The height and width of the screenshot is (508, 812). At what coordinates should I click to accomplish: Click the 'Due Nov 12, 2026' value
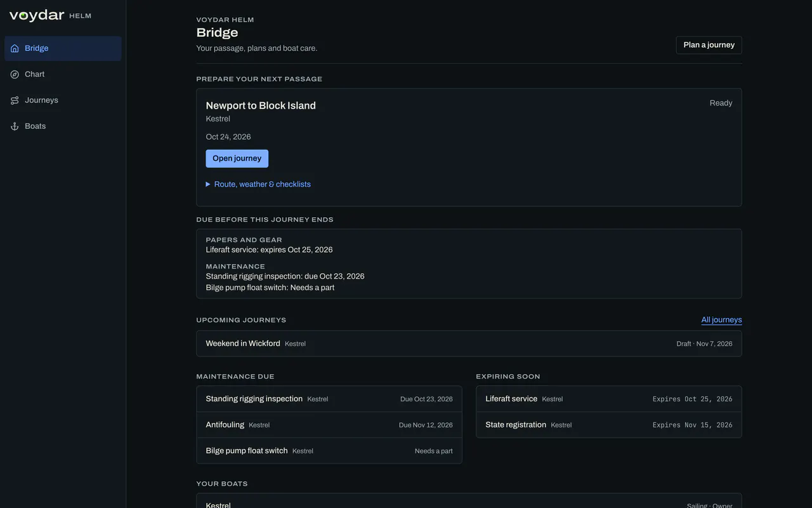coord(426,425)
